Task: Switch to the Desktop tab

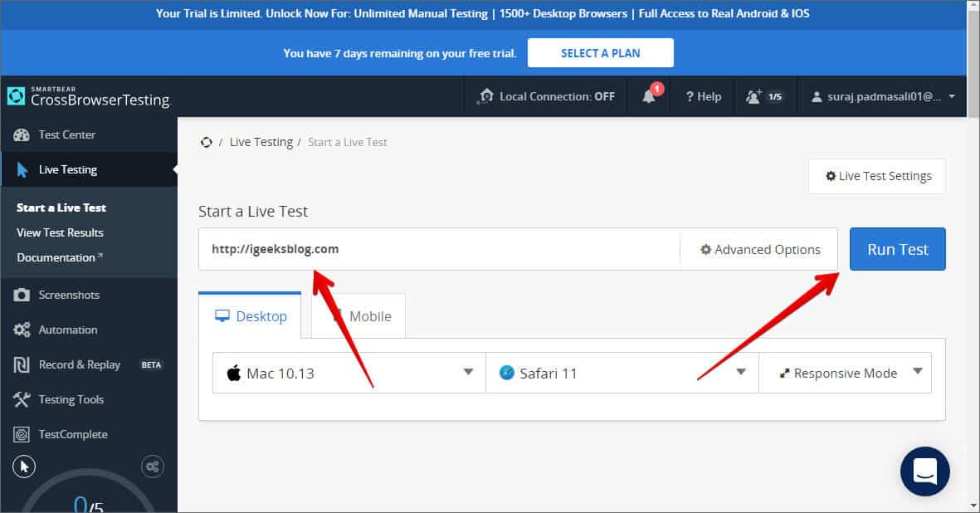Action: point(250,315)
